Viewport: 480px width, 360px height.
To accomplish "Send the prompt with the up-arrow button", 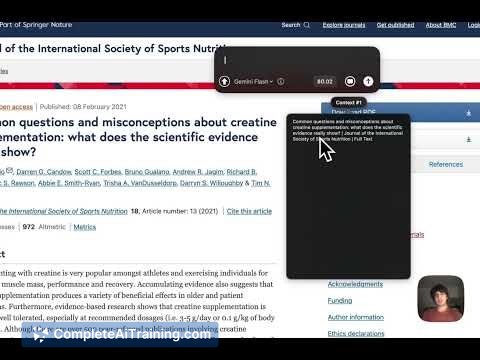I will tap(368, 81).
